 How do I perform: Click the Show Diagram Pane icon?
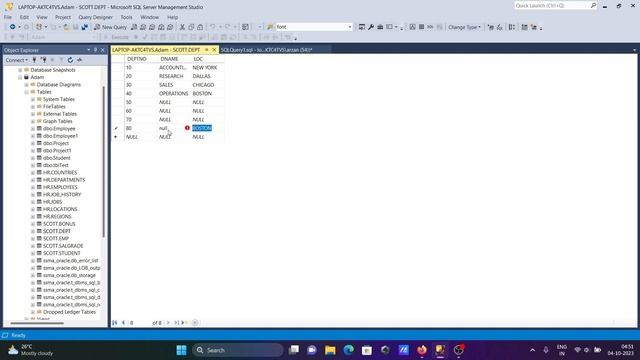pyautogui.click(x=412, y=27)
